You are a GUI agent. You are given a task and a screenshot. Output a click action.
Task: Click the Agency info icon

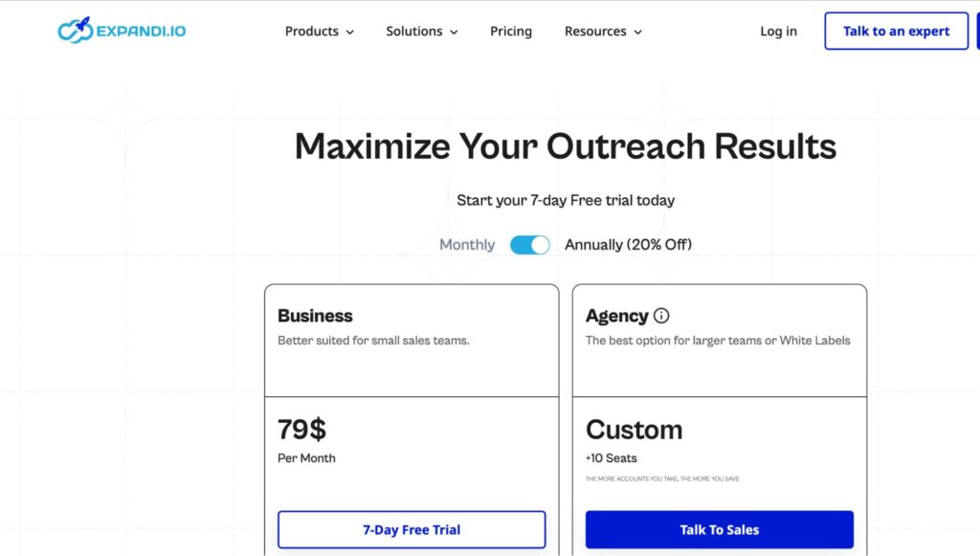(x=661, y=316)
